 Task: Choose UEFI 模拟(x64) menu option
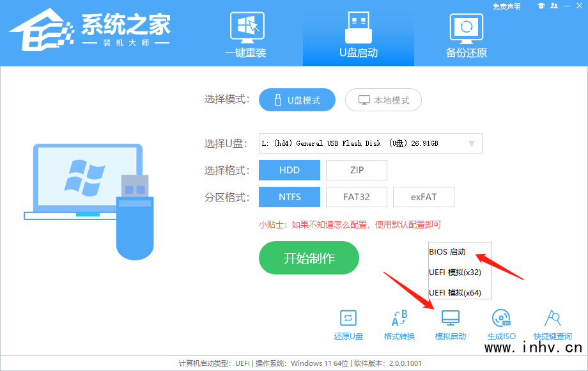[x=455, y=292]
